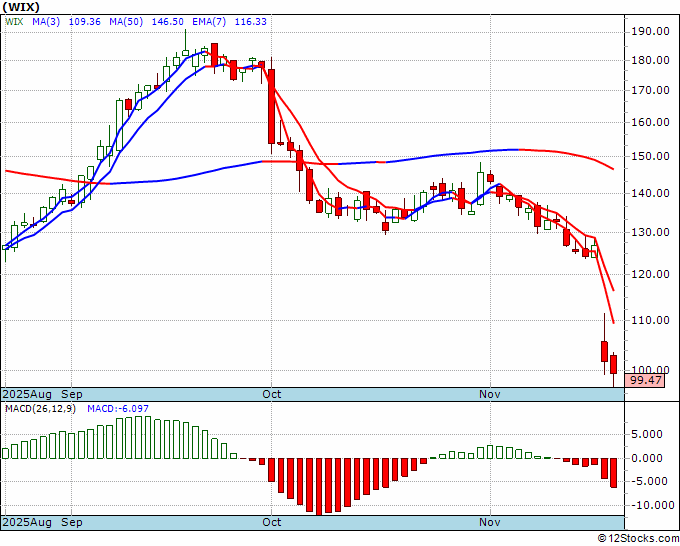The width and height of the screenshot is (680, 546).
Task: Click the tall red candlestick at October start
Action: [271, 106]
